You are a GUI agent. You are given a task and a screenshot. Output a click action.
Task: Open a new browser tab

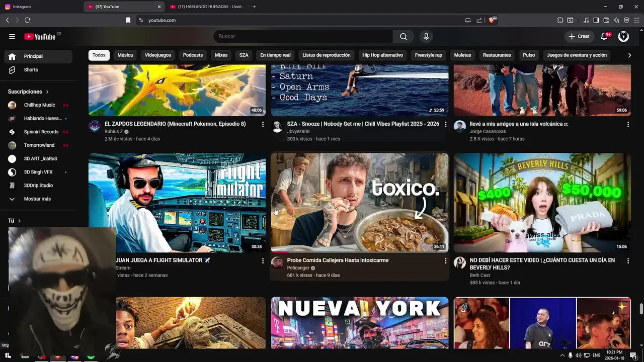(x=254, y=7)
